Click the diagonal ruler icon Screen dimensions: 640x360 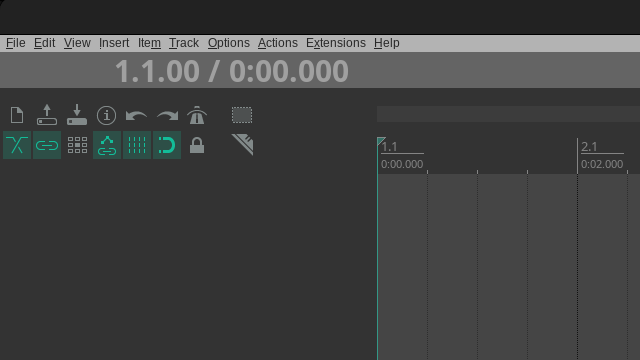click(x=242, y=145)
